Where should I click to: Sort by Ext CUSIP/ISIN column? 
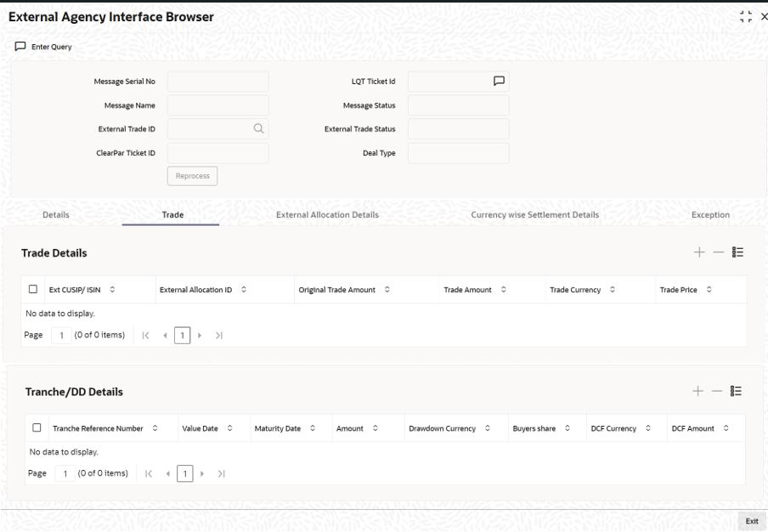113,290
